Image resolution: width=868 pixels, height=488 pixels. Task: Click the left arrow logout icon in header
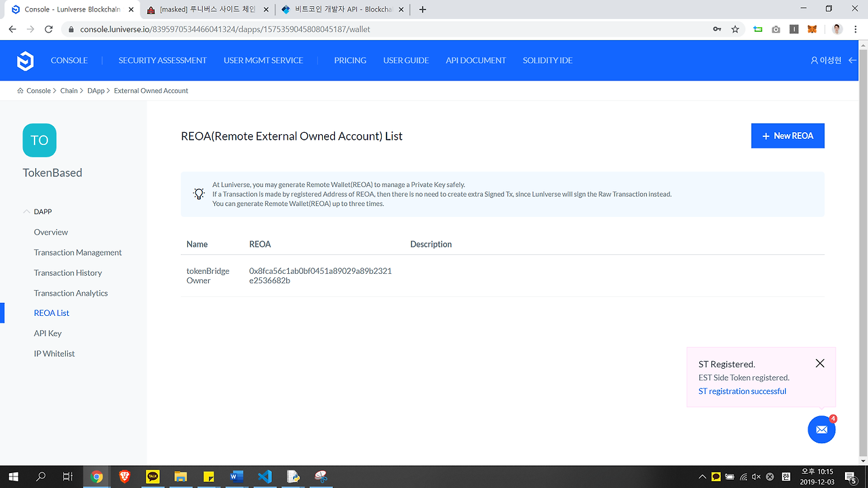pyautogui.click(x=852, y=60)
